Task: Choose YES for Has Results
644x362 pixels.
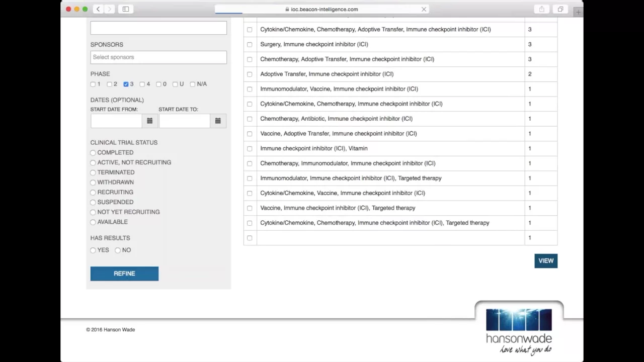Action: pos(93,250)
